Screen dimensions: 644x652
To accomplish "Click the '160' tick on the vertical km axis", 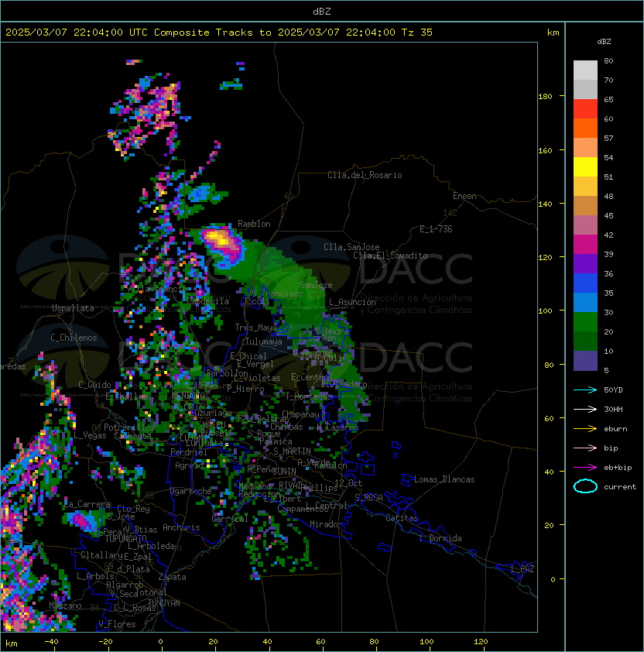I will [x=545, y=150].
